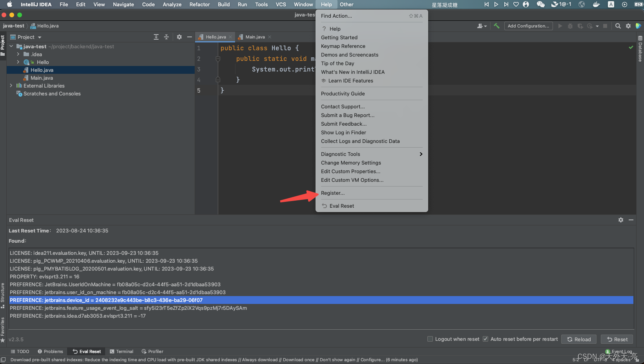Viewport: 644px width, 364px height.
Task: Click fold end marker on line 4
Action: 218,80
